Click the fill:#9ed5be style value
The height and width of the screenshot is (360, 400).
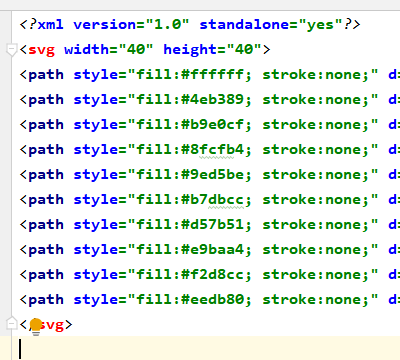(x=194, y=175)
